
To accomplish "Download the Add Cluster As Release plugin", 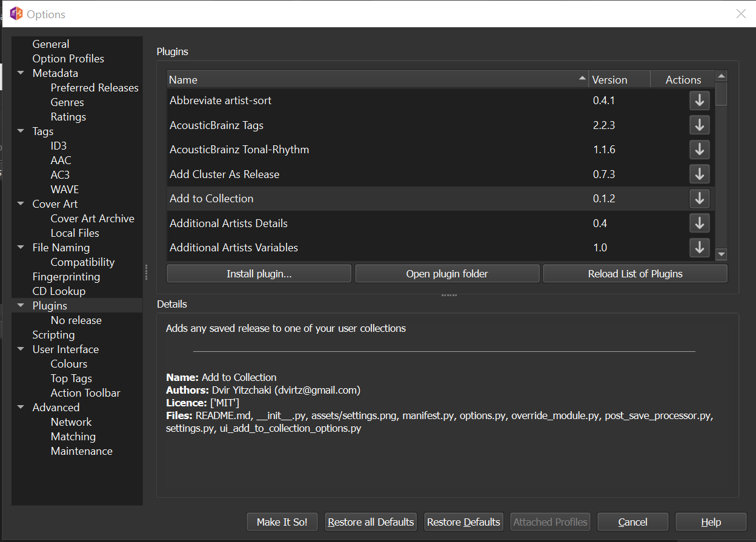I will pyautogui.click(x=700, y=174).
